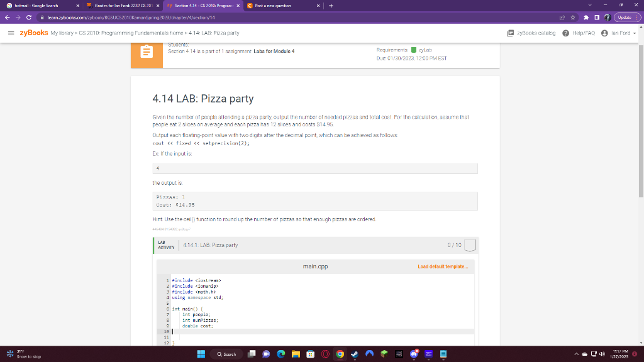Go forward in browser history
This screenshot has width=644, height=362.
(18, 17)
